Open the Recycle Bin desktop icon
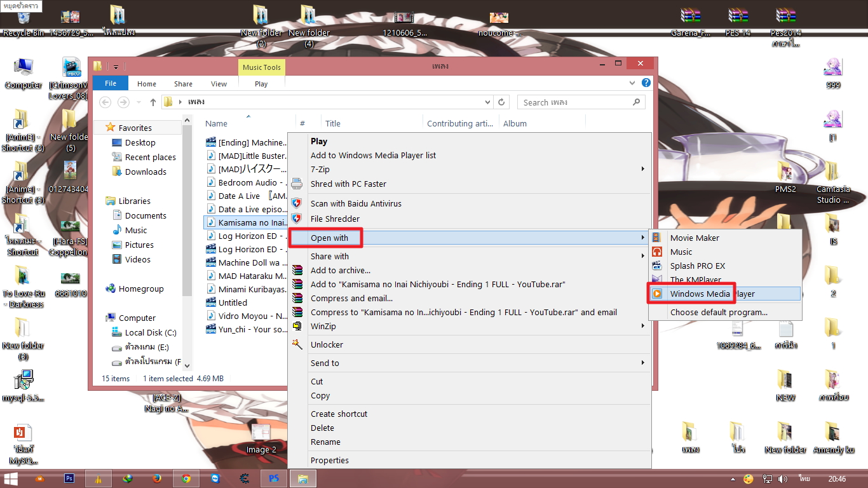 point(24,22)
